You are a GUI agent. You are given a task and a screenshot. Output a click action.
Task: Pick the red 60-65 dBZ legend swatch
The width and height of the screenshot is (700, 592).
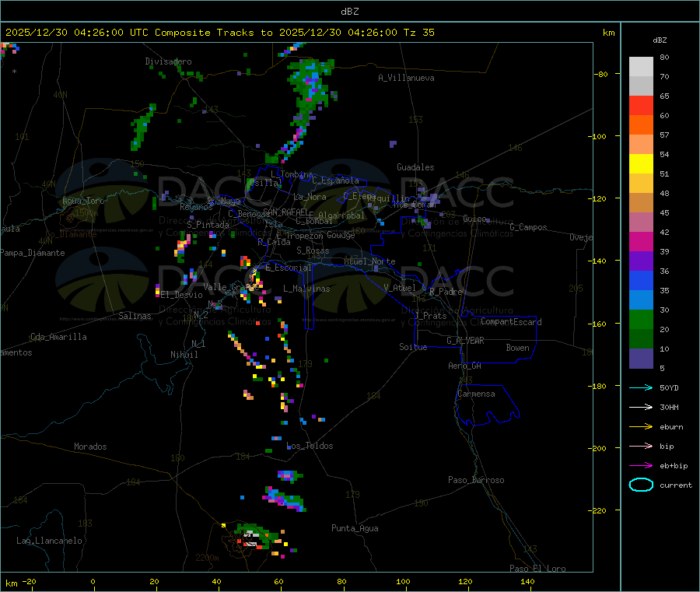pyautogui.click(x=641, y=105)
